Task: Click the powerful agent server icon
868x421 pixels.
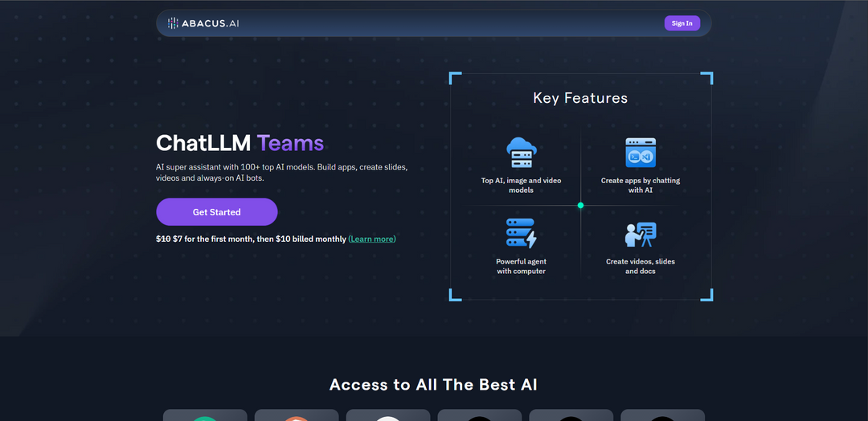Action: pyautogui.click(x=521, y=234)
